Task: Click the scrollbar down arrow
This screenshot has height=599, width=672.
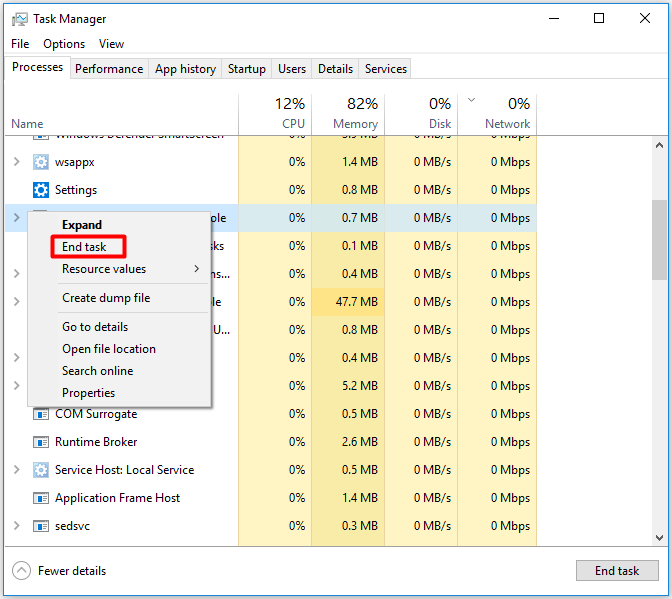Action: [x=659, y=538]
